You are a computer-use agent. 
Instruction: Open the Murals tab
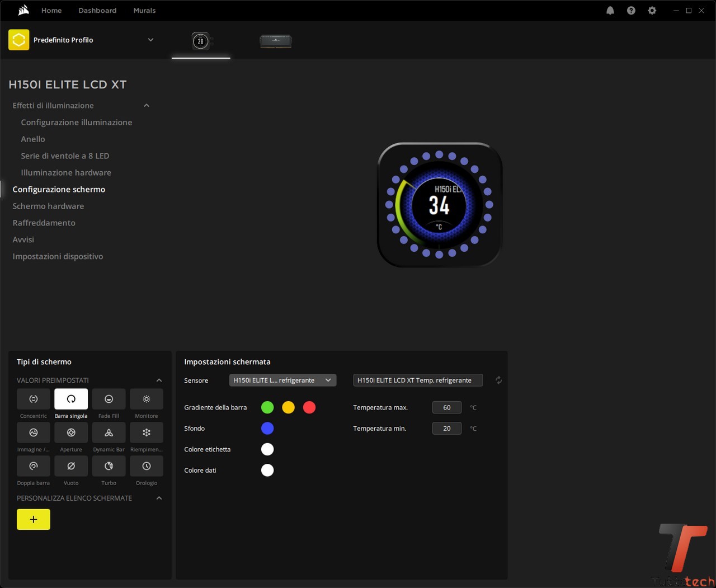point(144,11)
